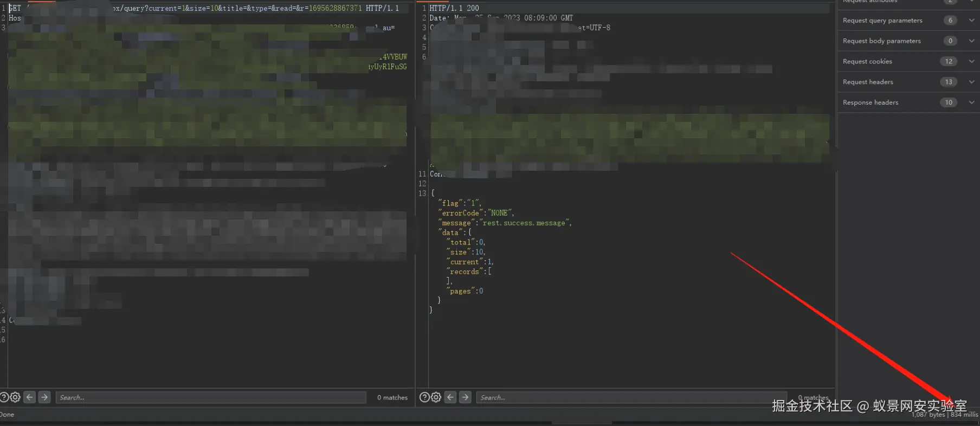Focus the response panel Search field
This screenshot has height=426, width=980.
631,397
